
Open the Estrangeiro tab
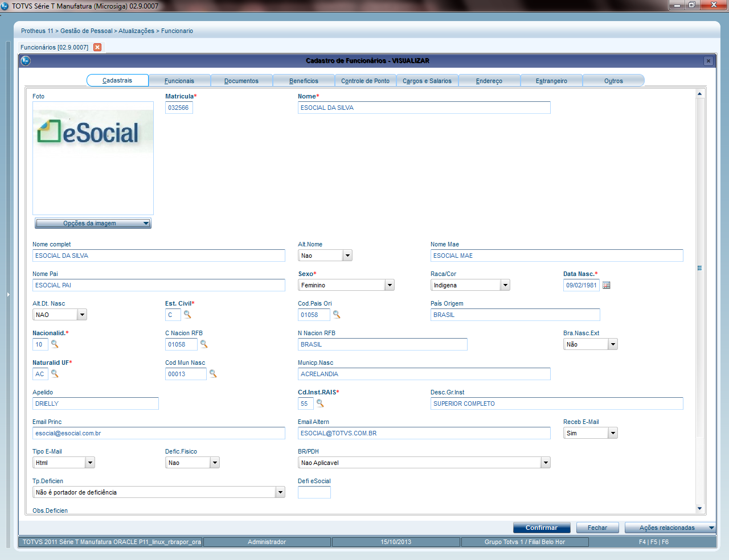pyautogui.click(x=551, y=81)
